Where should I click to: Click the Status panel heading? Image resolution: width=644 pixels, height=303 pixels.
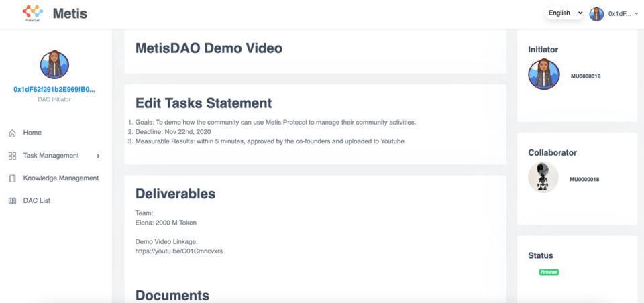[541, 255]
